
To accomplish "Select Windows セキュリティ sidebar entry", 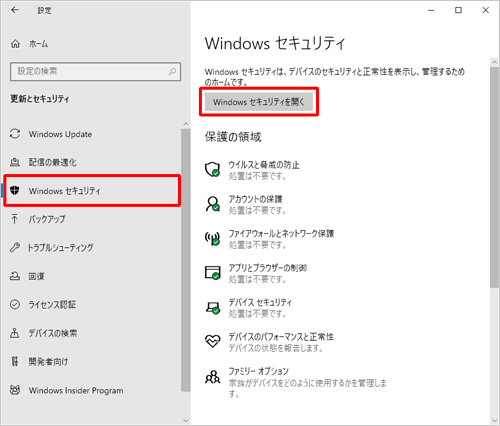I will click(92, 190).
